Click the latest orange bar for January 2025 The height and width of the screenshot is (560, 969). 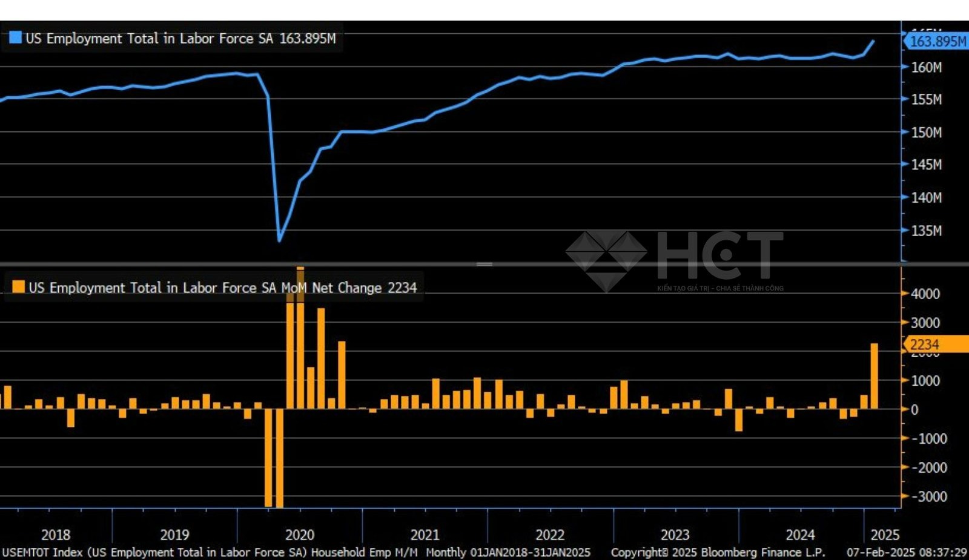coord(875,376)
